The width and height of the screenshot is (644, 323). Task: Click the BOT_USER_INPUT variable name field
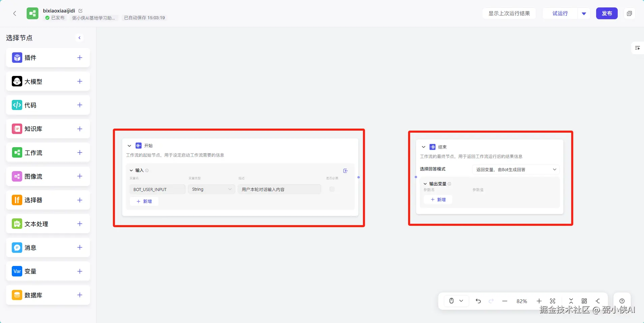pos(157,189)
